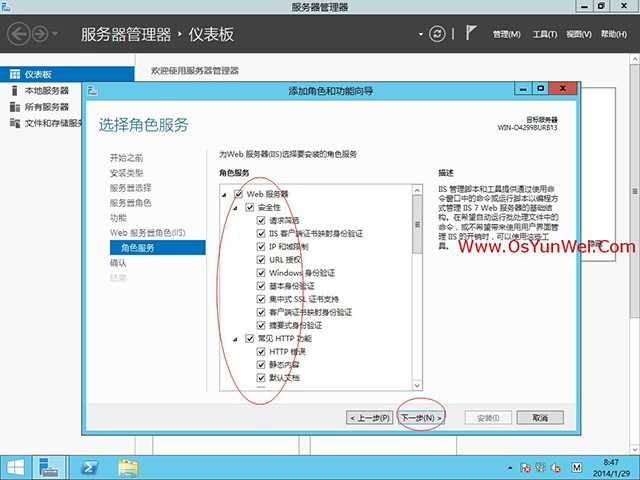
Task: Click the back navigation arrow in Server Manager
Action: (18, 34)
